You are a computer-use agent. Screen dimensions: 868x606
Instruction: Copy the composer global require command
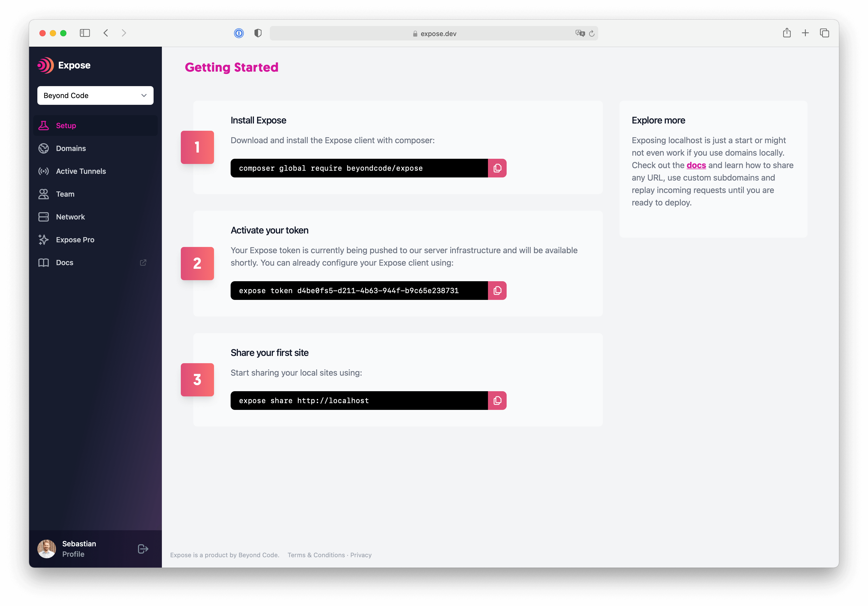497,168
